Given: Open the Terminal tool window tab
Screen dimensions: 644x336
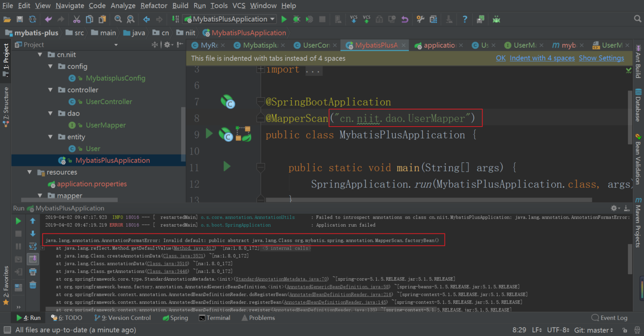Looking at the screenshot, I should point(214,318).
